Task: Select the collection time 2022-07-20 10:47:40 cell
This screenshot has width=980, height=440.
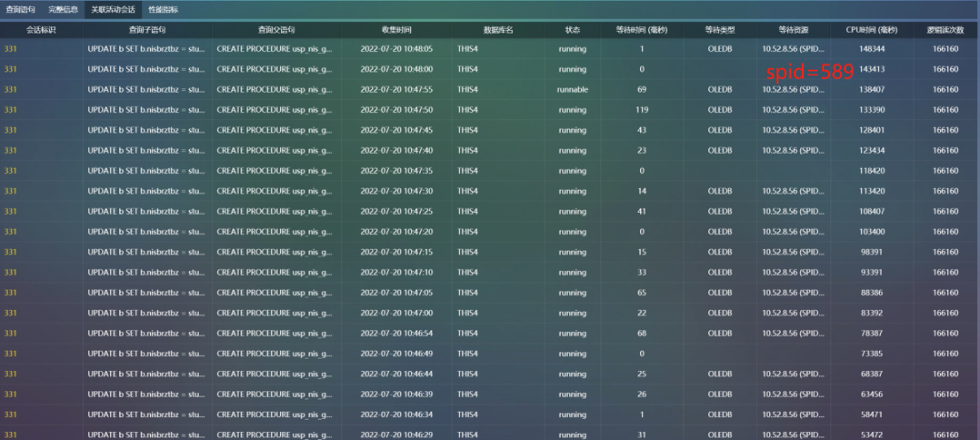Action: pos(396,151)
